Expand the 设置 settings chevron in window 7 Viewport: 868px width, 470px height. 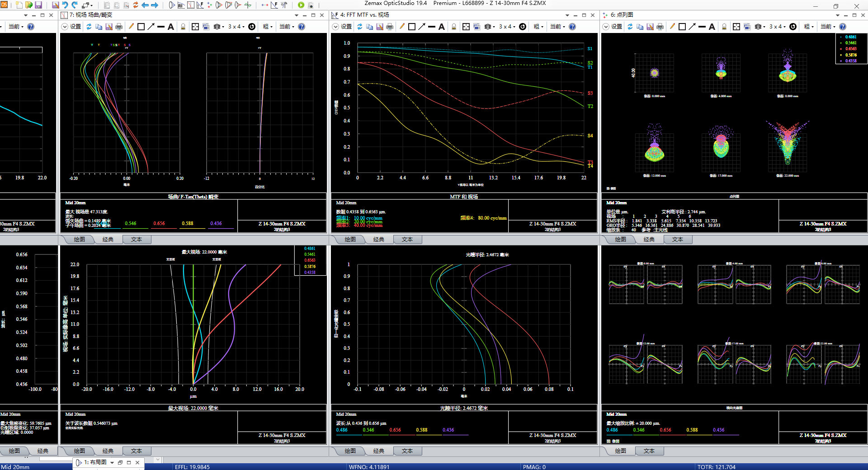65,27
